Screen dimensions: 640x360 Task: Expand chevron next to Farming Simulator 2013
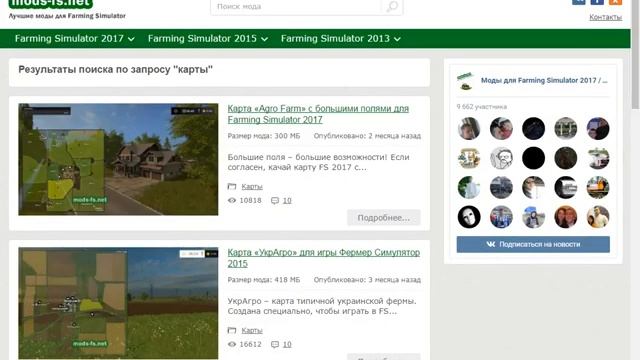click(x=397, y=39)
